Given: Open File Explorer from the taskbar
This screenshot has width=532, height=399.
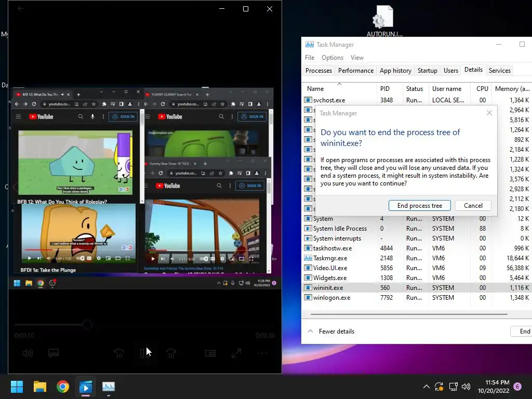Looking at the screenshot, I should click(x=39, y=387).
